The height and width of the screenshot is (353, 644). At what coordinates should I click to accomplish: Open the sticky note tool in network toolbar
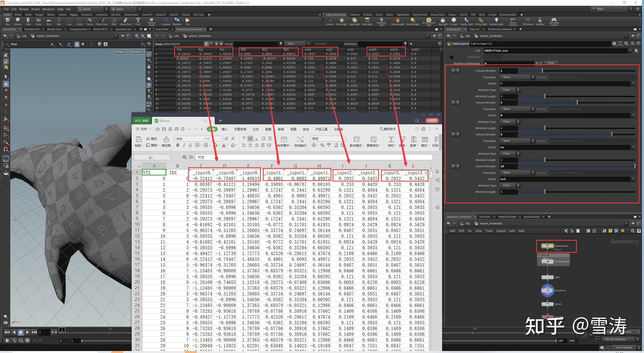tap(610, 231)
